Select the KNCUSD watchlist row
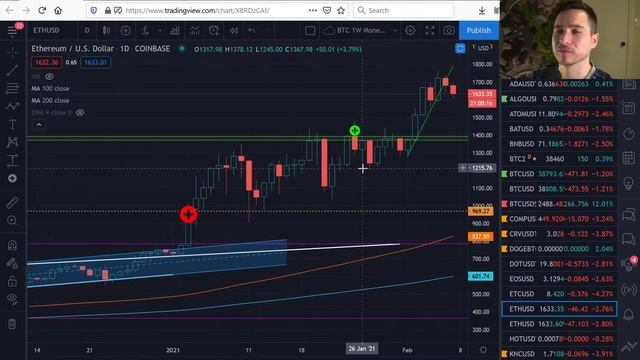 (559, 354)
